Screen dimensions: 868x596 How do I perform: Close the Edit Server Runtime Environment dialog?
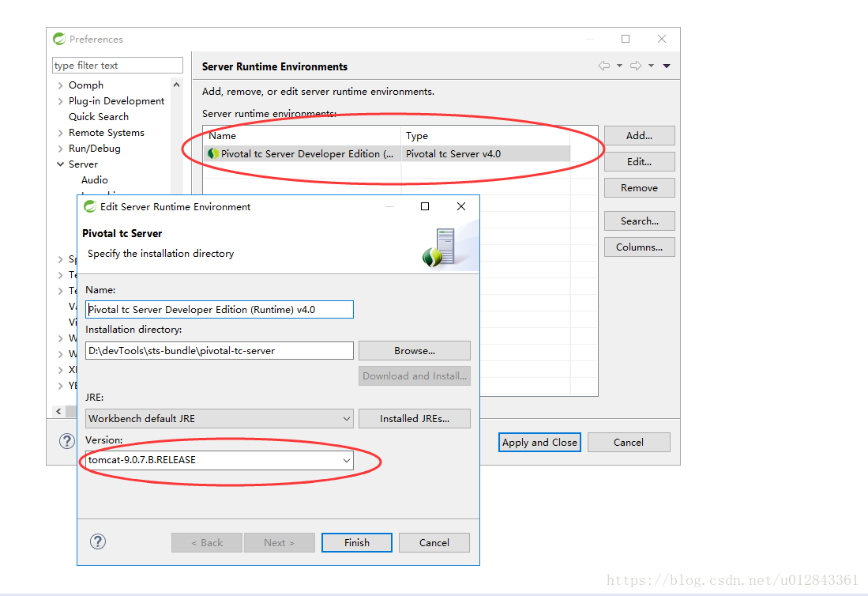tap(461, 206)
